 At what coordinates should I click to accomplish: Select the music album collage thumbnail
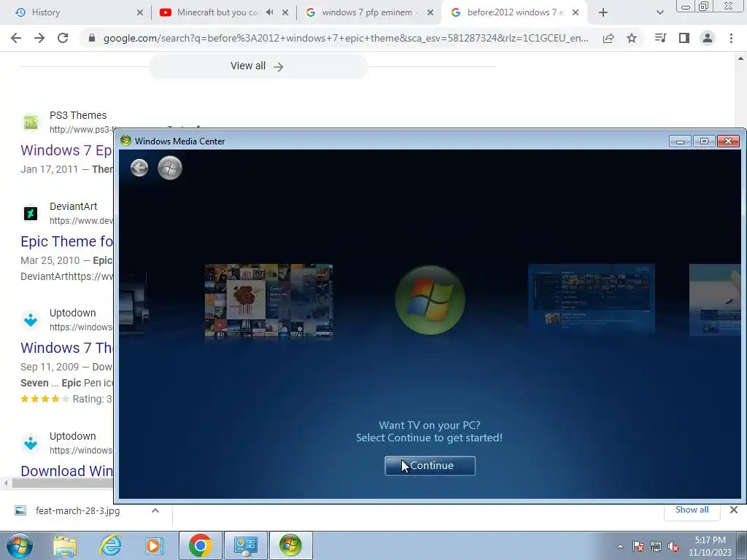pyautogui.click(x=268, y=300)
